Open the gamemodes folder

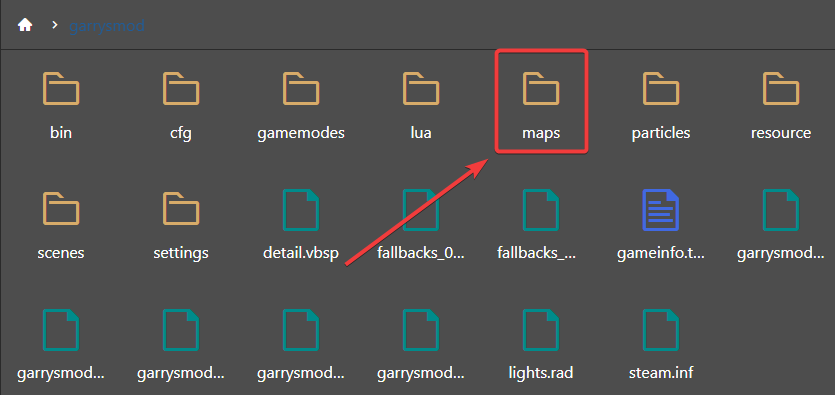click(x=301, y=106)
